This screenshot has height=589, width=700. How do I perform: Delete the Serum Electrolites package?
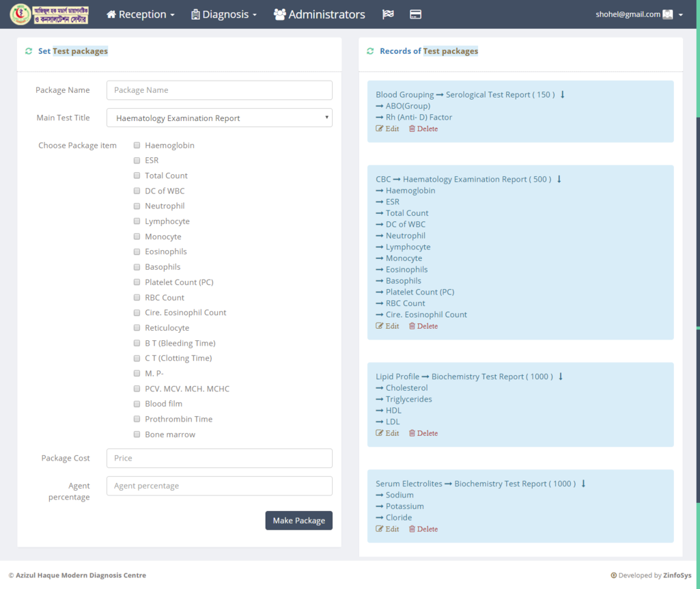(423, 529)
